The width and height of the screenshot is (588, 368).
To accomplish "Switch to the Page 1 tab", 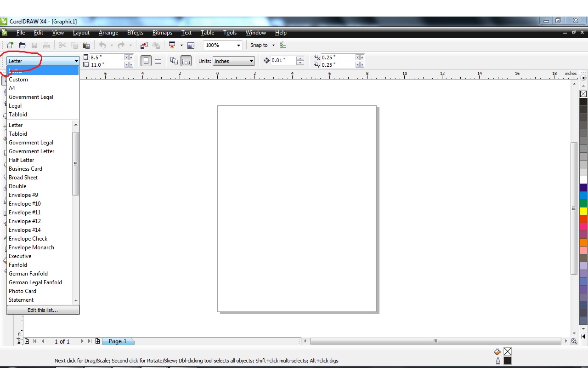I will pos(118,341).
